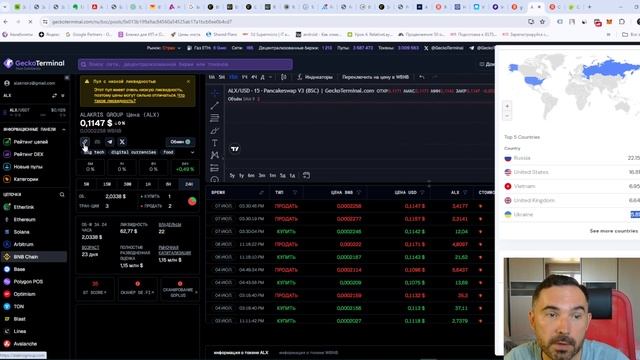Close the low liquidity warning banner
This screenshot has width=640, height=360.
click(x=188, y=82)
